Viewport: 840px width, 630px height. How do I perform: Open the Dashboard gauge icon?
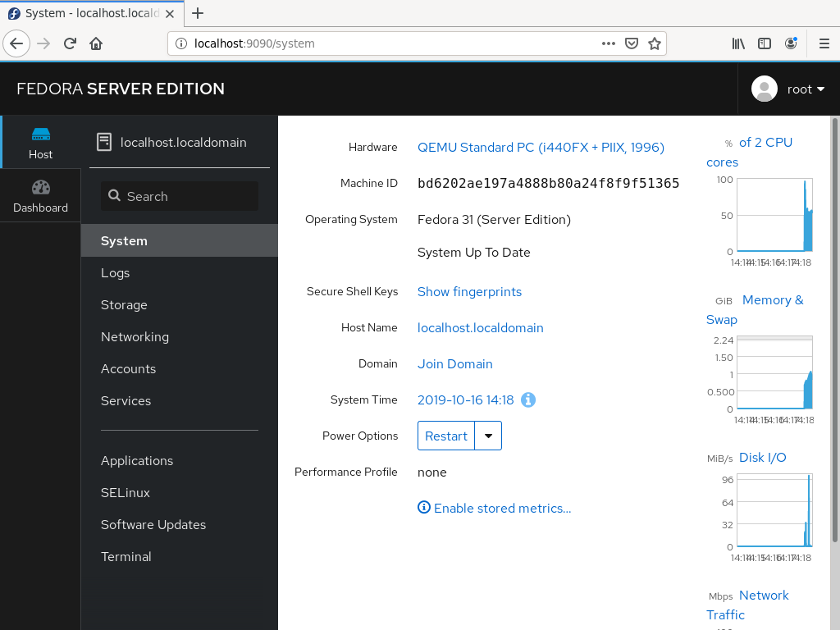[41, 188]
